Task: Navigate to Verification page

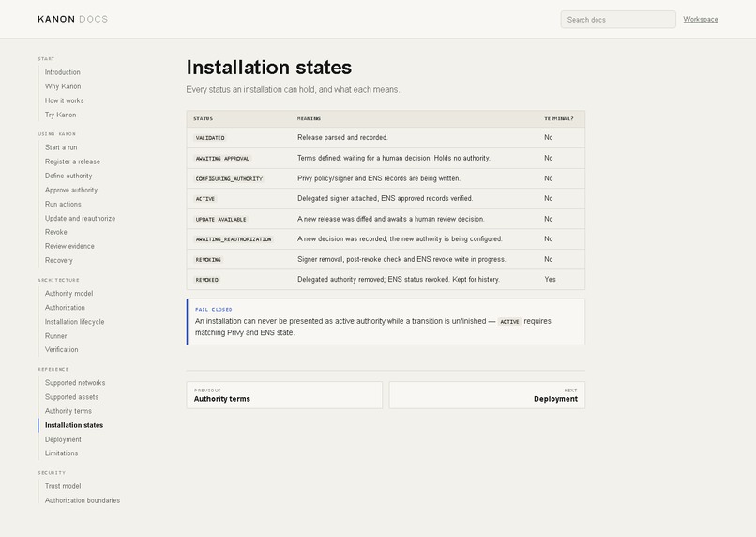Action: [x=61, y=350]
